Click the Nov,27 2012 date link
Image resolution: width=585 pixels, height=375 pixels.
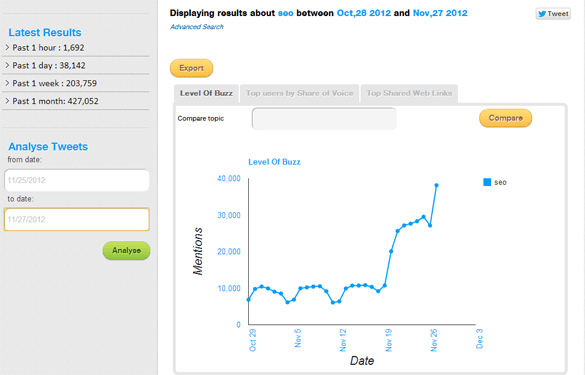pos(440,13)
